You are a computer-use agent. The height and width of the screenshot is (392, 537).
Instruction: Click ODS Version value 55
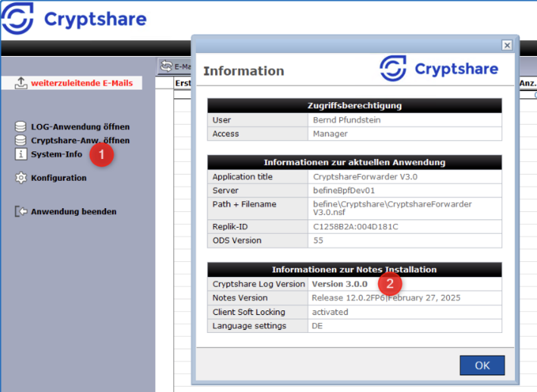pyautogui.click(x=318, y=241)
